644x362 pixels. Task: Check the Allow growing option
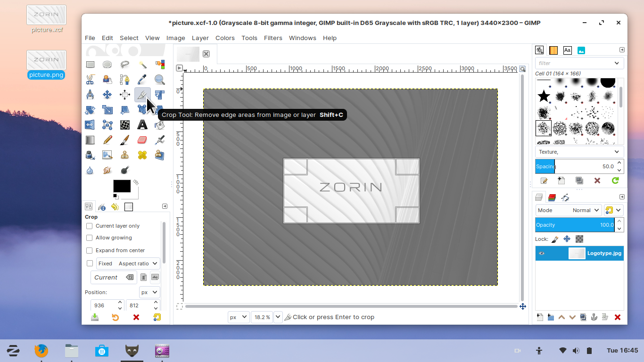[x=89, y=238]
